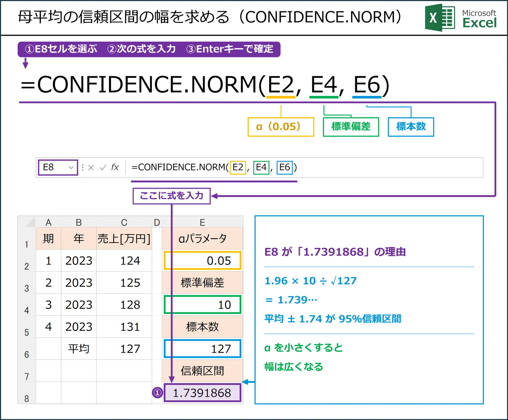508x420 pixels.
Task: Click sales cell with value 125
Action: pos(124,282)
